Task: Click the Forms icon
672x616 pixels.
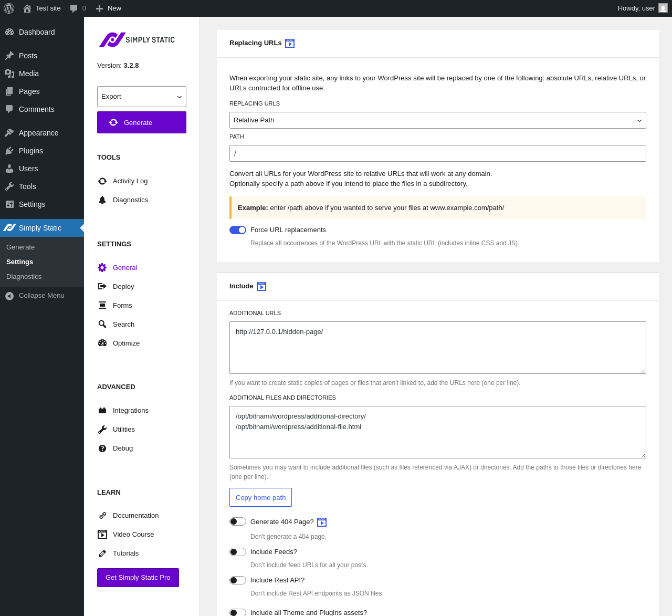Action: point(102,306)
